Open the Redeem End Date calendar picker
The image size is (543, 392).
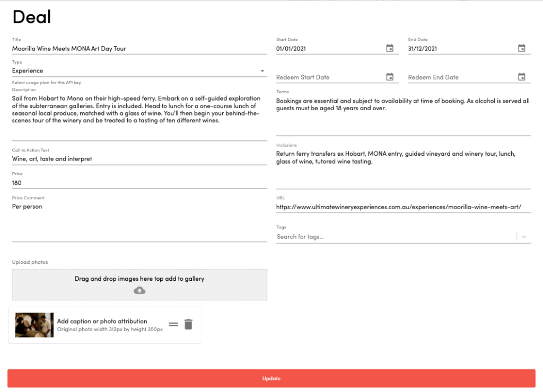(x=522, y=77)
